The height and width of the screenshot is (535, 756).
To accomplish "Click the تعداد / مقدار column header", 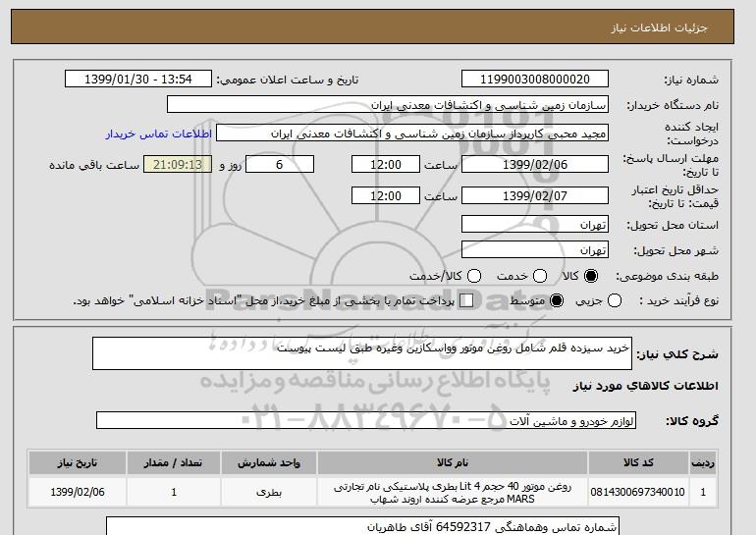I will (x=174, y=462).
